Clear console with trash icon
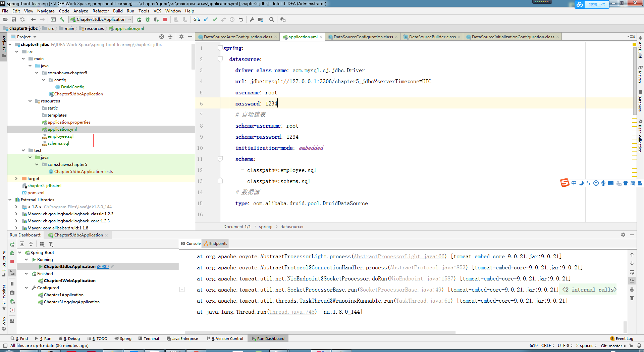This screenshot has height=352, width=644. pos(632,298)
